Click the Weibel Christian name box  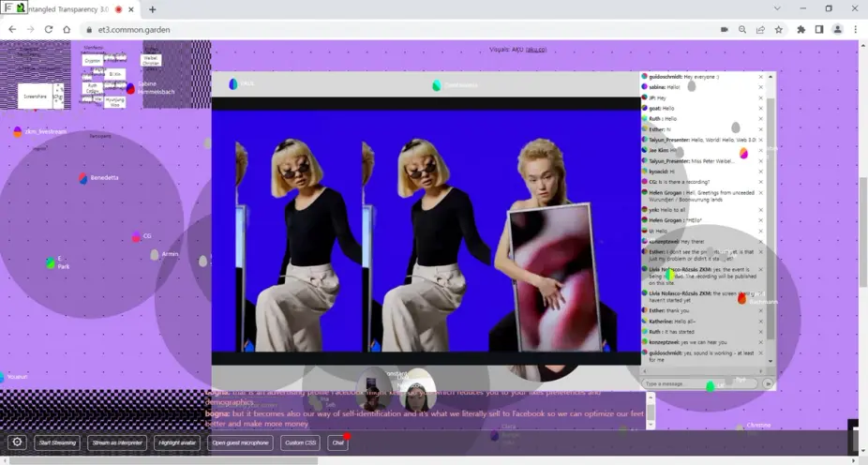(151, 60)
